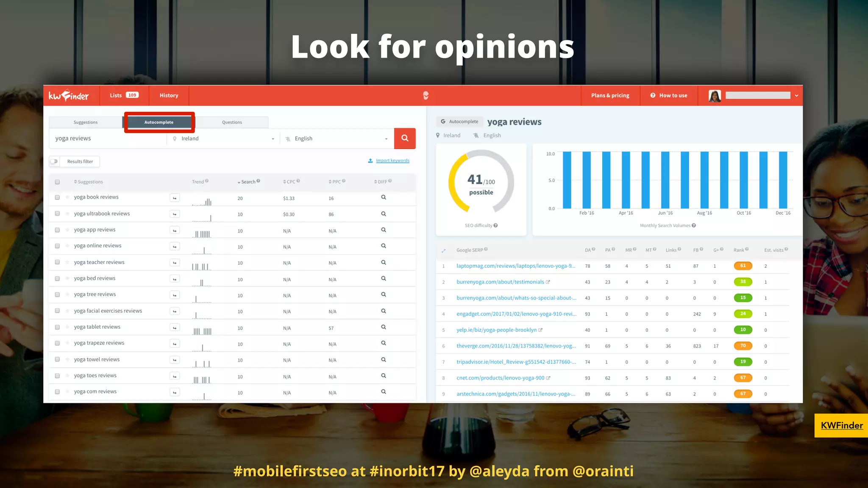The image size is (868, 488).
Task: Click the Monthly Search Volumes help icon
Action: [x=694, y=225]
